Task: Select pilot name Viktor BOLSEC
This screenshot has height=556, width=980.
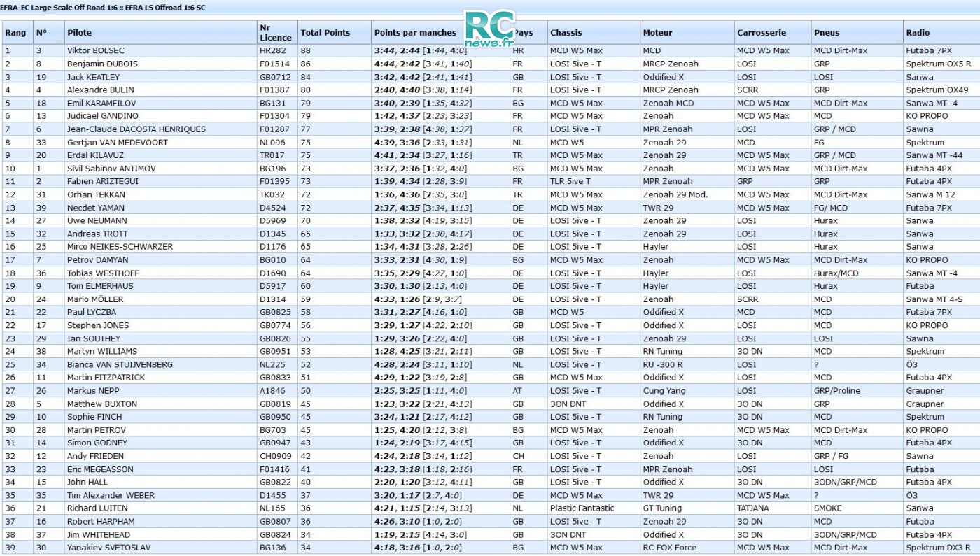Action: [95, 51]
